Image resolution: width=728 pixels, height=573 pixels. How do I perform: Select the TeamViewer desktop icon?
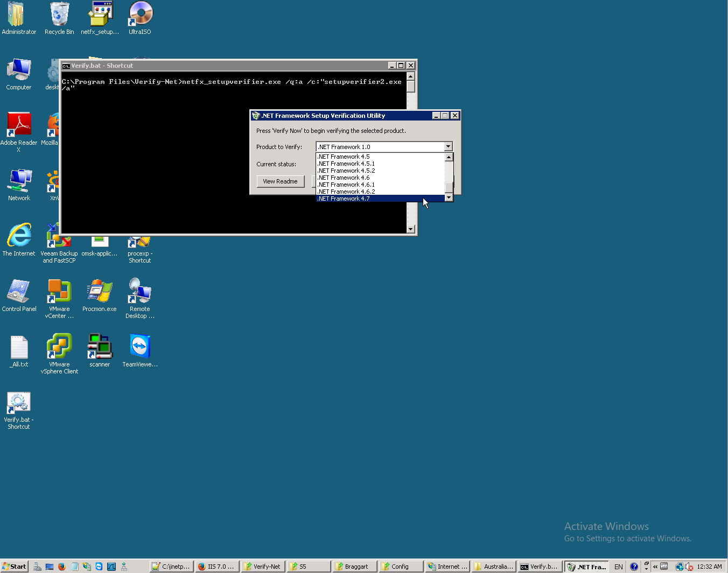click(140, 351)
